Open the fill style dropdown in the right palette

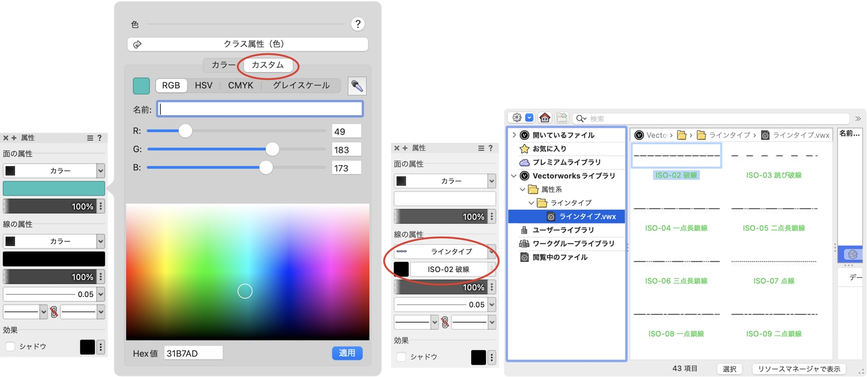(x=445, y=181)
